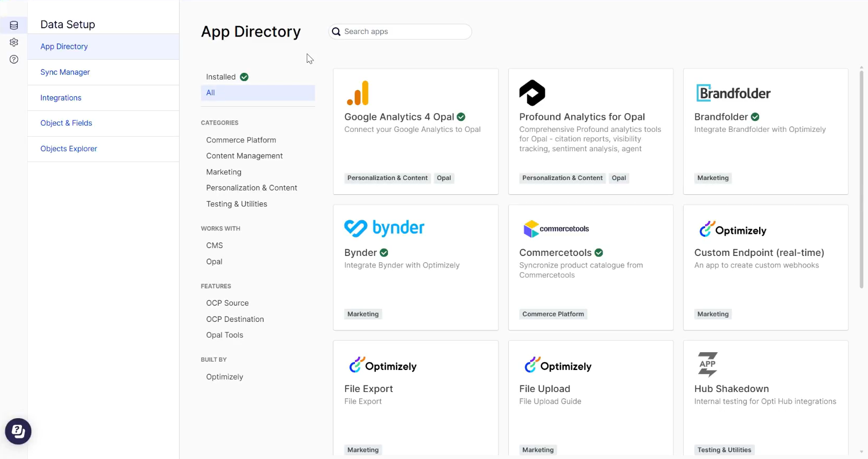Open Integrations in the sidebar
The height and width of the screenshot is (459, 868).
103,98
